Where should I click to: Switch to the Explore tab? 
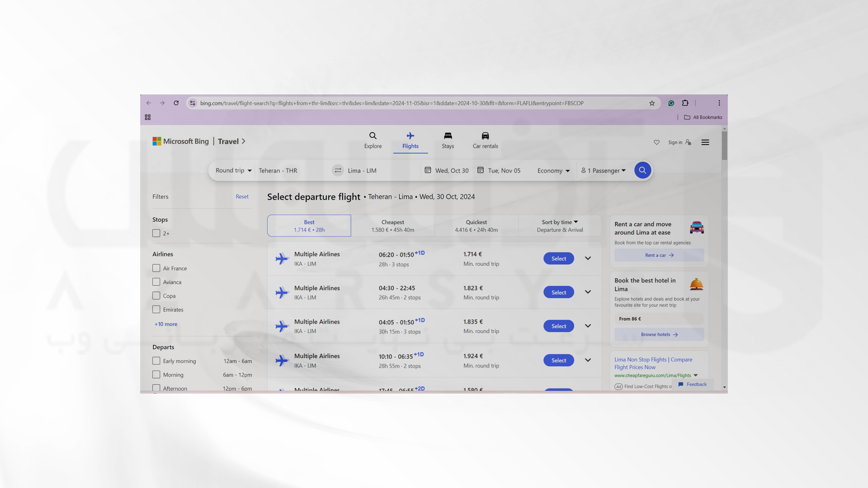[373, 141]
